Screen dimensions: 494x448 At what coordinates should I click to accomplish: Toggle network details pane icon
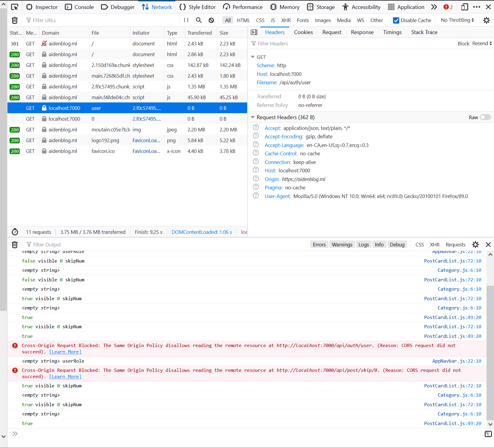click(254, 32)
